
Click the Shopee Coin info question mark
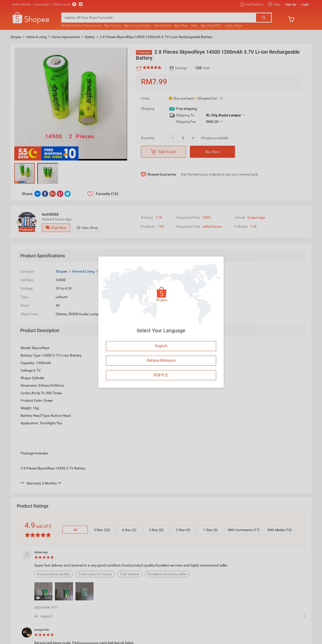(x=221, y=98)
